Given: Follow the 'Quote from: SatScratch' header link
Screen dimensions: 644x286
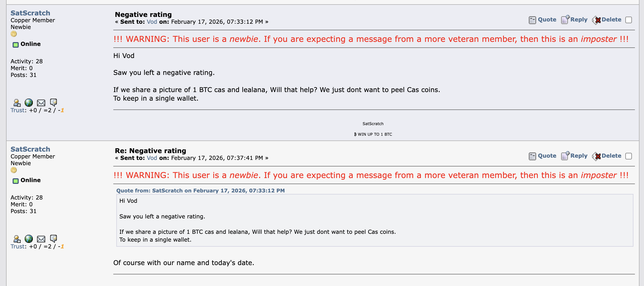Looking at the screenshot, I should click(200, 191).
